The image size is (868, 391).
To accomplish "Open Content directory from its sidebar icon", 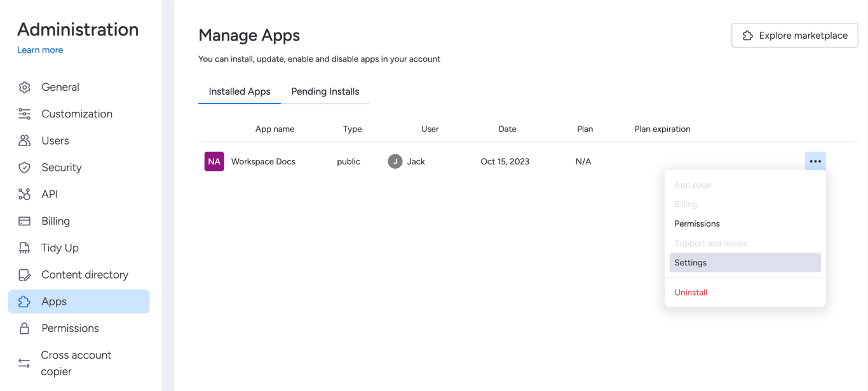I will (24, 274).
